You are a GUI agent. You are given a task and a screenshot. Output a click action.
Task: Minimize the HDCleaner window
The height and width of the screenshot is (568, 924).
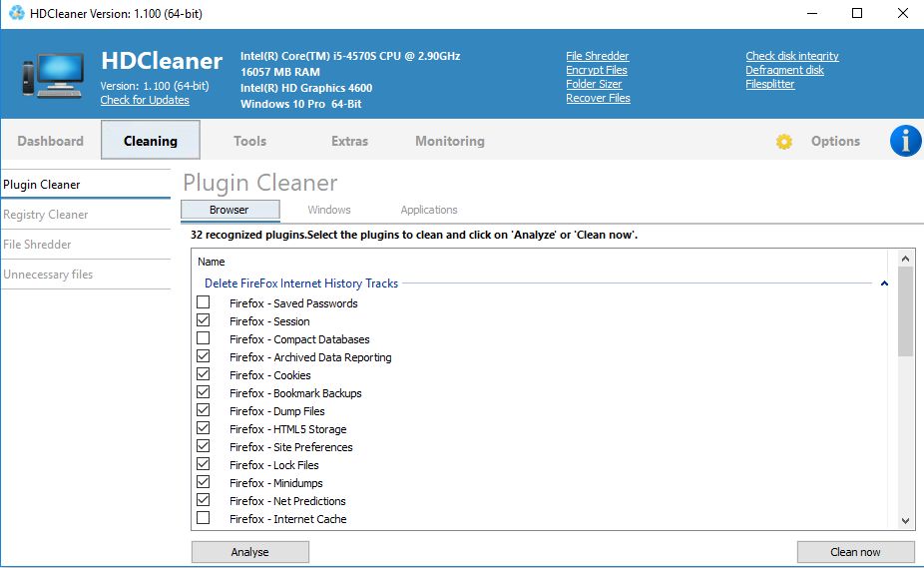click(x=812, y=13)
